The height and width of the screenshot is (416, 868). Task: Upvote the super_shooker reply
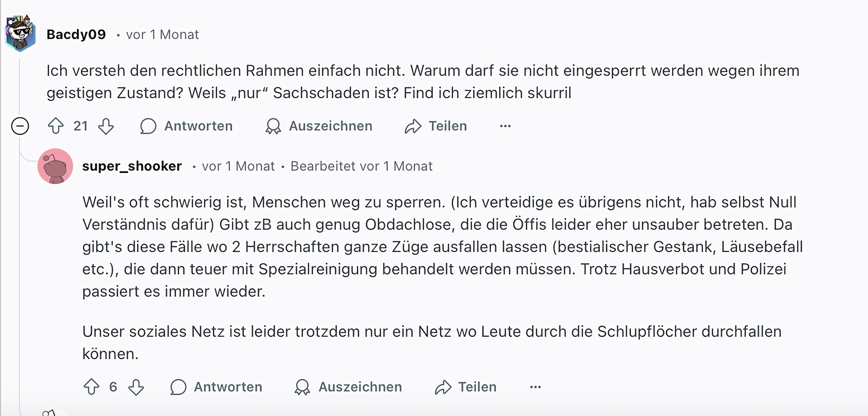91,387
